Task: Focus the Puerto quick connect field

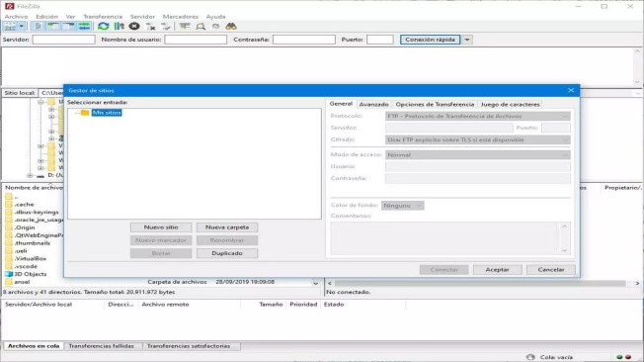Action: click(380, 40)
